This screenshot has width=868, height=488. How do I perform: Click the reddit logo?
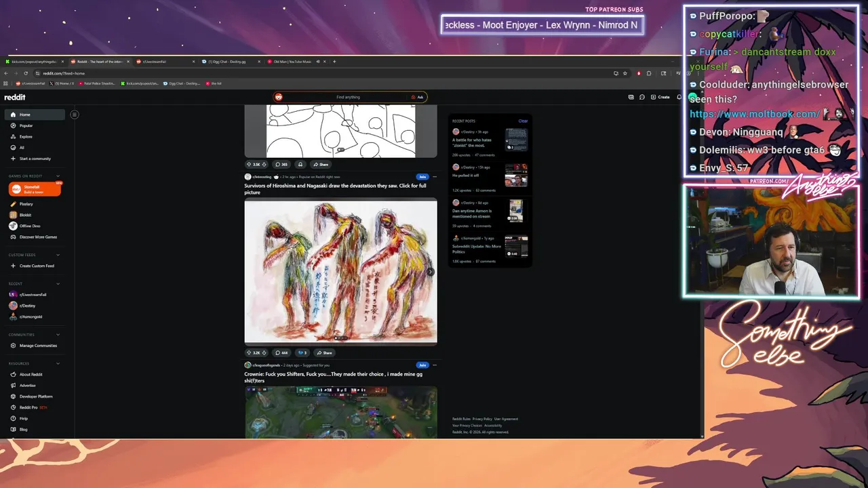click(15, 97)
